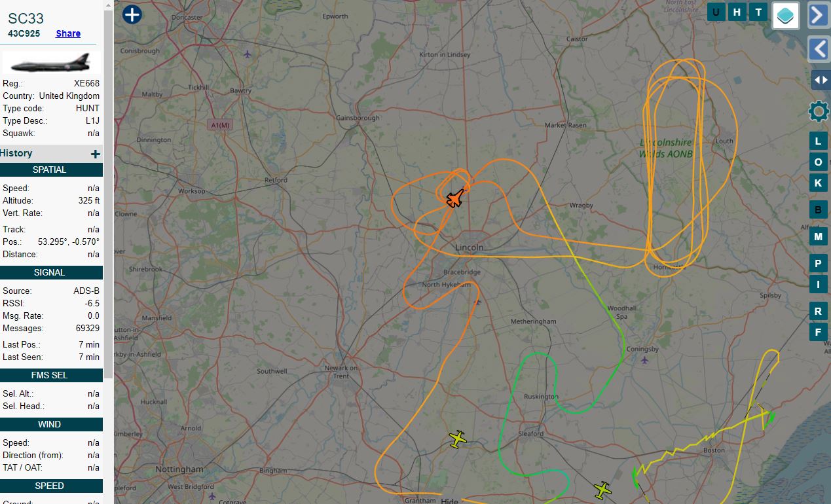
Task: Click the Share link
Action: tap(68, 33)
